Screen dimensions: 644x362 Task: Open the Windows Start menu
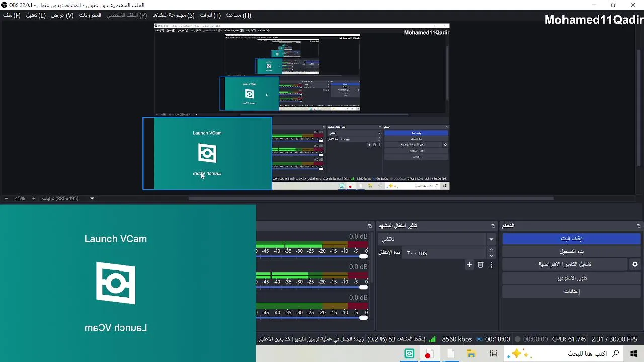point(634,354)
